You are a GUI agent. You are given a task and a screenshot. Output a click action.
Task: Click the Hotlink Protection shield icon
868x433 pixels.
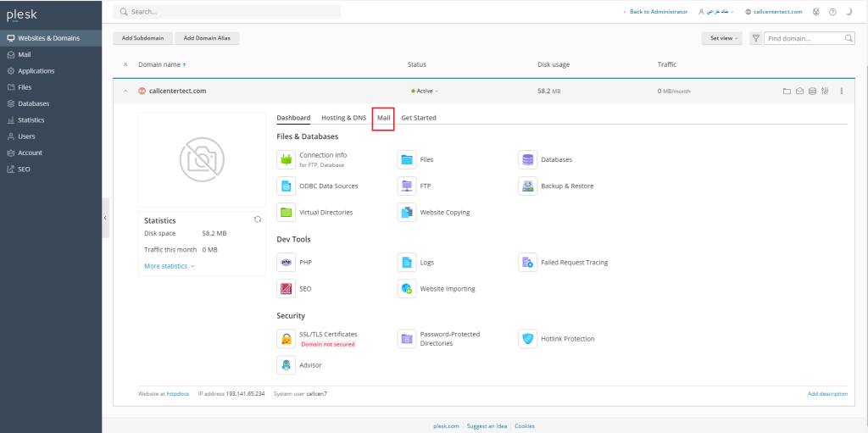[x=527, y=339]
